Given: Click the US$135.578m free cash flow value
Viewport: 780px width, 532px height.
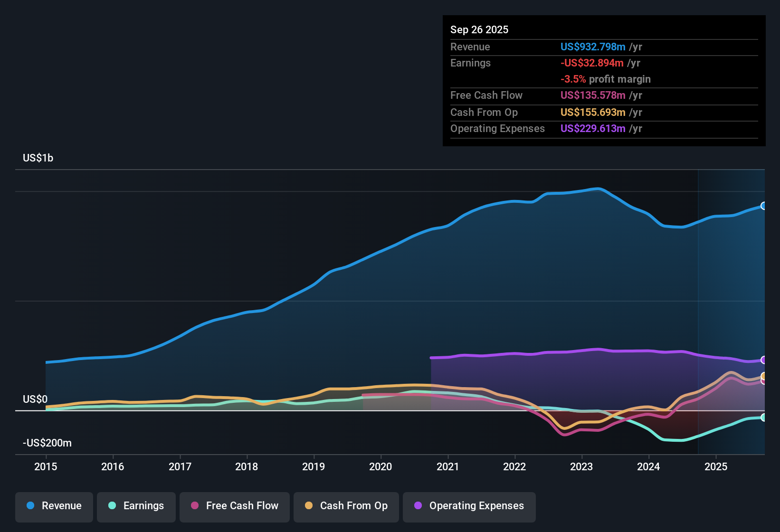Looking at the screenshot, I should coord(593,95).
